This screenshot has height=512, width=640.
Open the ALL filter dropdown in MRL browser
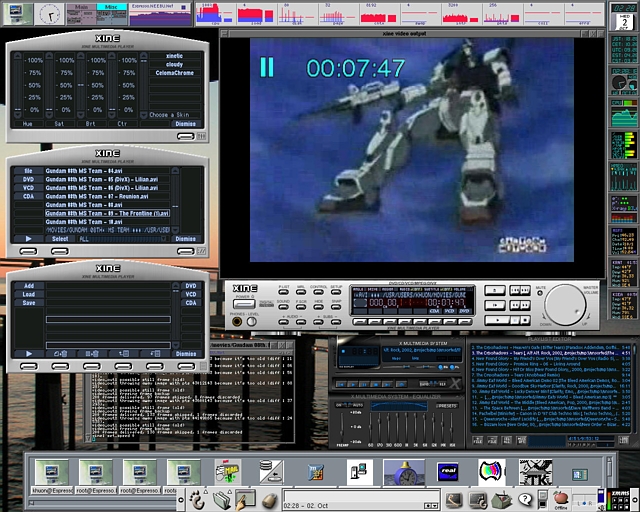point(123,239)
